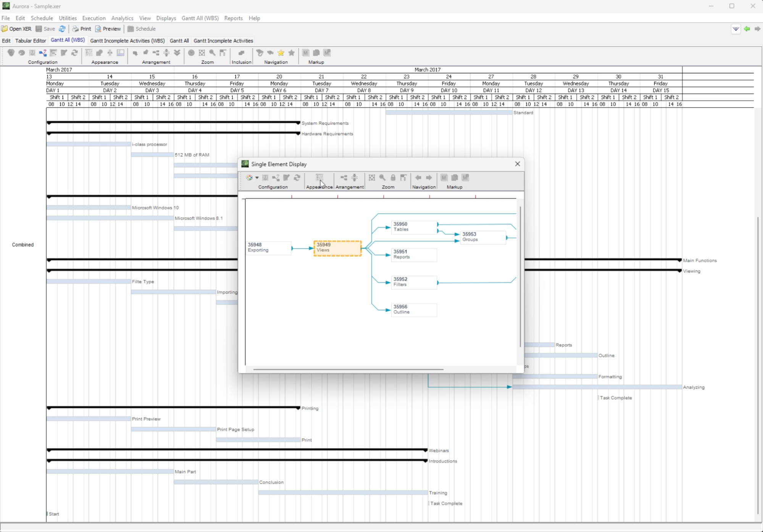
Task: Select the 35951 Reports node
Action: pyautogui.click(x=414, y=254)
